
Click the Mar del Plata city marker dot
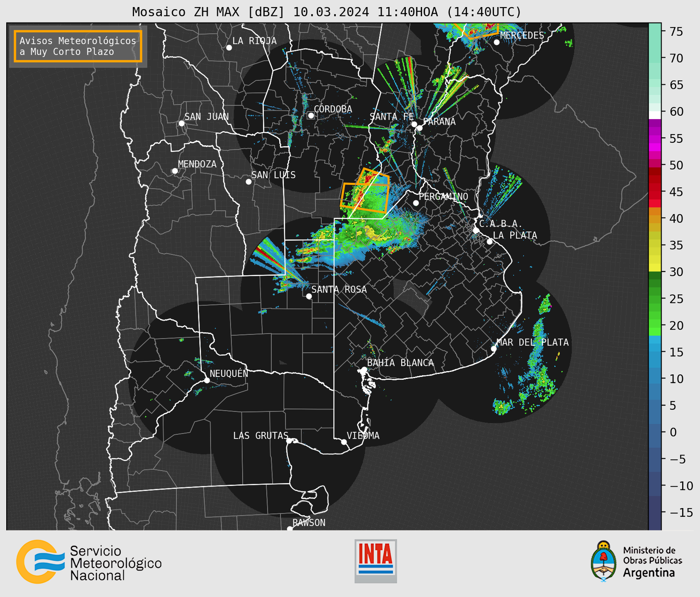coord(494,349)
